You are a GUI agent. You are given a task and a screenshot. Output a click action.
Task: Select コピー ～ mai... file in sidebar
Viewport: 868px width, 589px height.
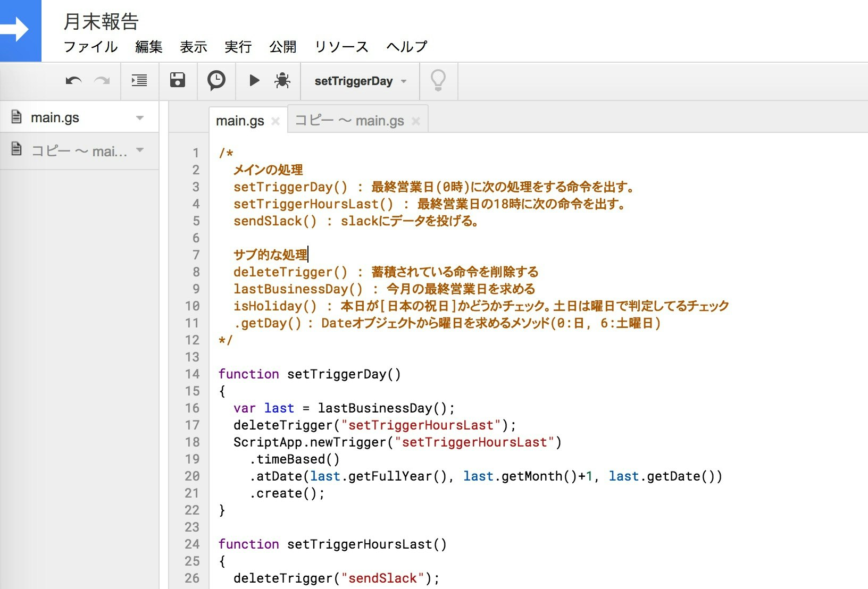point(79,151)
